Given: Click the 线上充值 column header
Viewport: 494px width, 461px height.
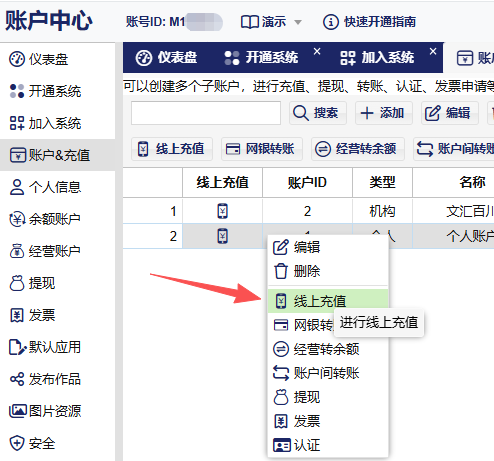Looking at the screenshot, I should [x=222, y=182].
